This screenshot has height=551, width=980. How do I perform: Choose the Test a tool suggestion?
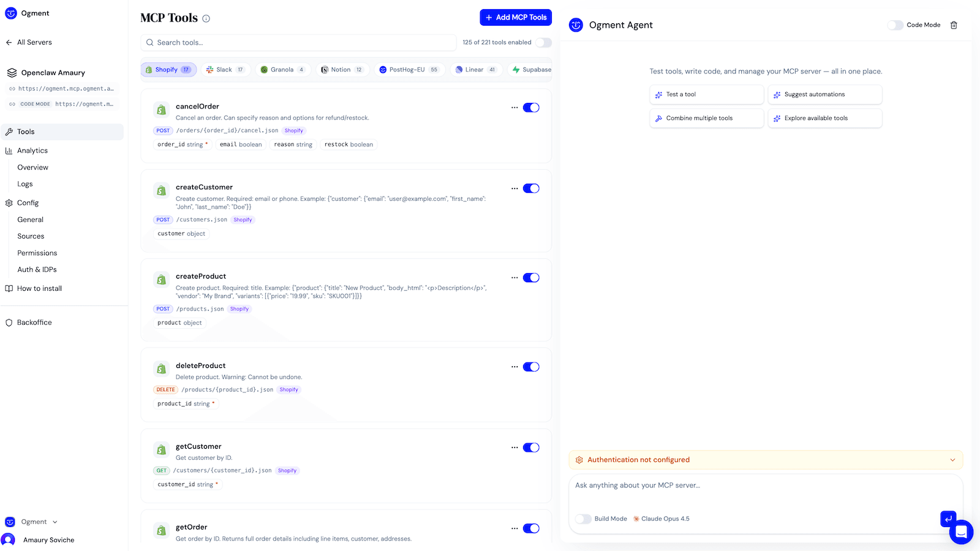click(x=707, y=94)
